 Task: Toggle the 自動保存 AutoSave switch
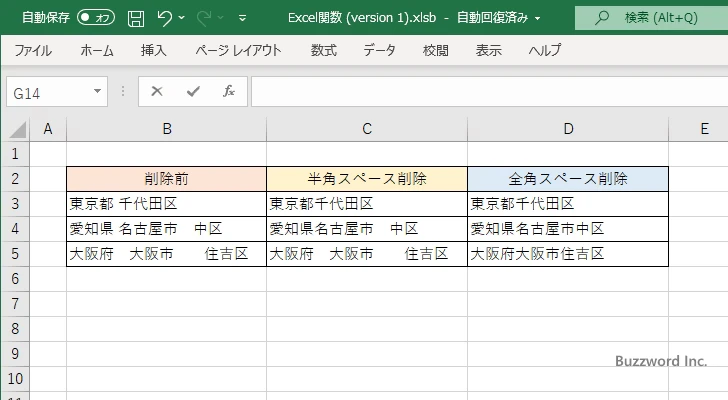[x=96, y=18]
